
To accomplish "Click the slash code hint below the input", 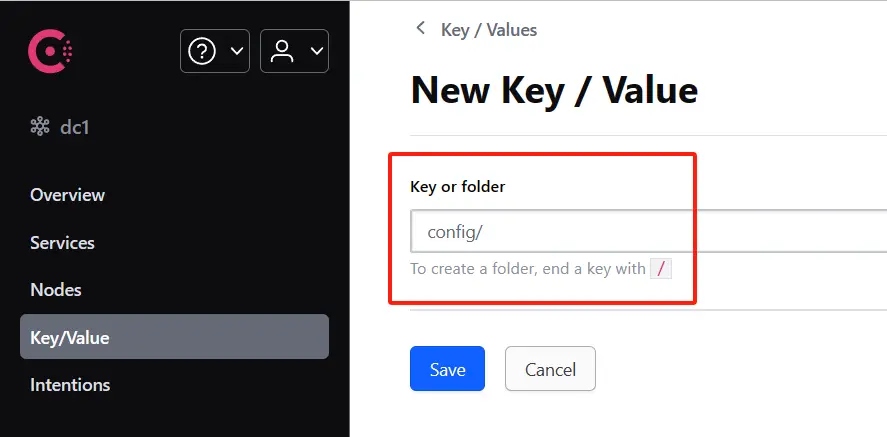I will pyautogui.click(x=660, y=268).
